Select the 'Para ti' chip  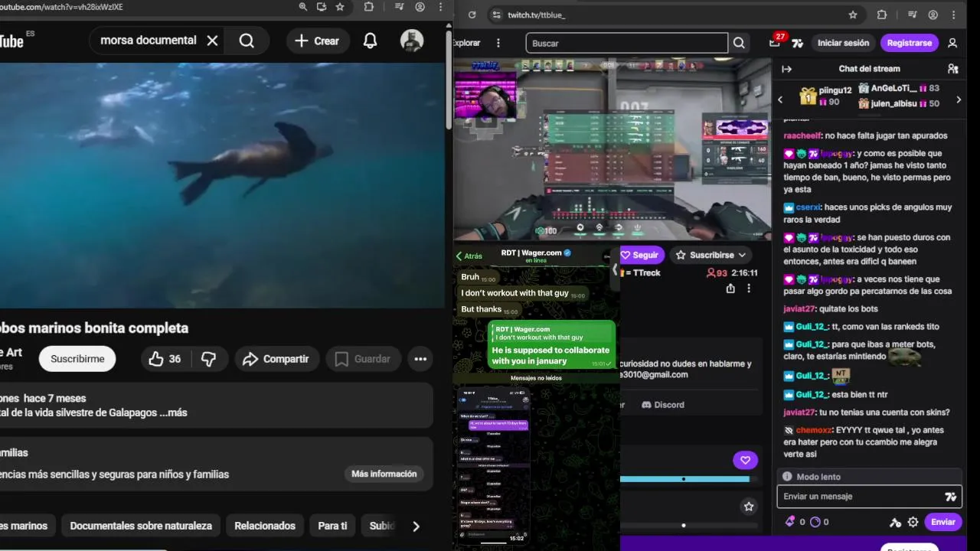click(332, 526)
